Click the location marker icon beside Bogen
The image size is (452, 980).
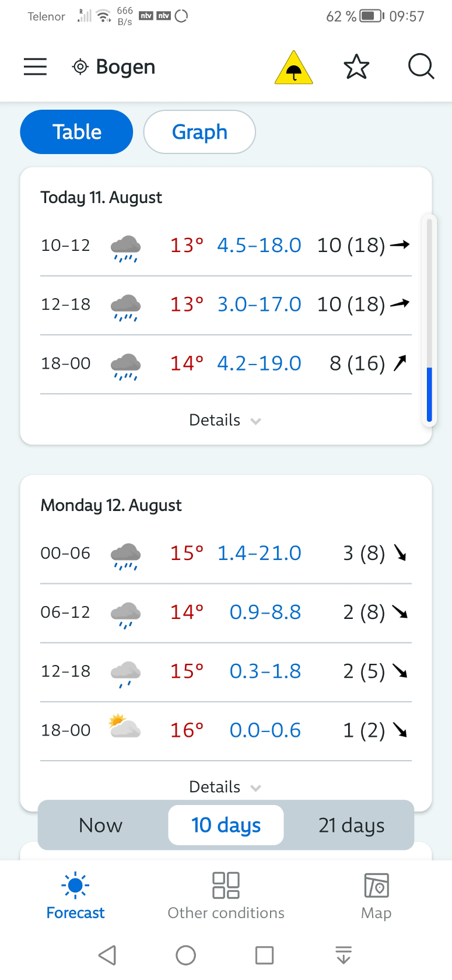click(80, 66)
